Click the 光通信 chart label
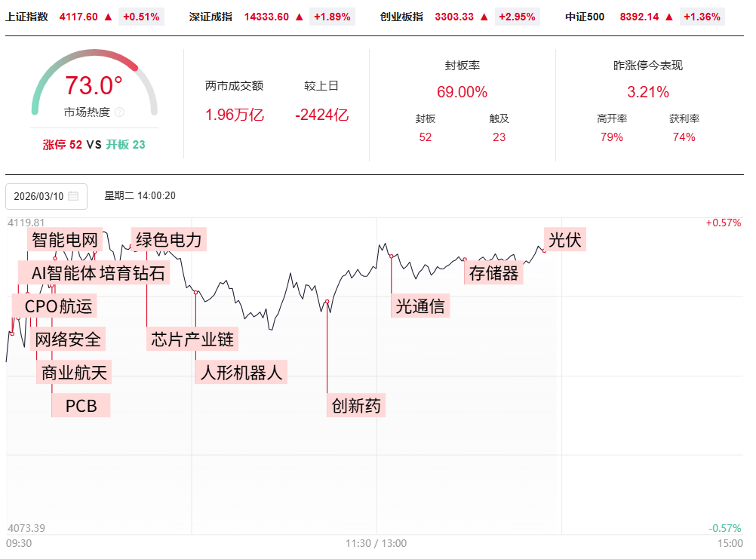This screenshot has width=756, height=559. coord(420,306)
